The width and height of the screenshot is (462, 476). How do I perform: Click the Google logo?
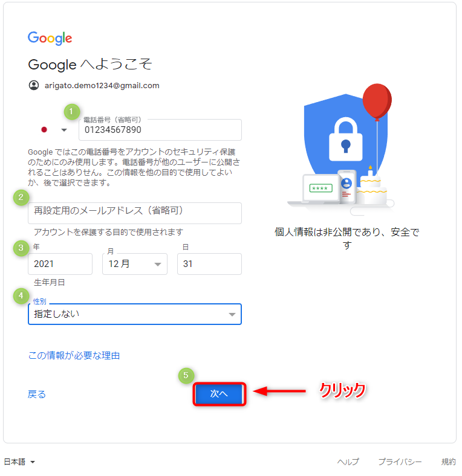50,38
